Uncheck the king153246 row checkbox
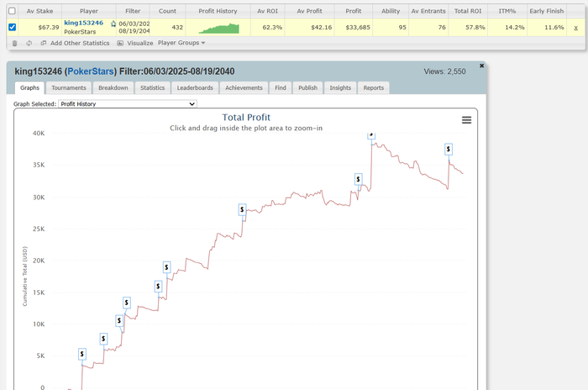588x390 pixels. (12, 27)
